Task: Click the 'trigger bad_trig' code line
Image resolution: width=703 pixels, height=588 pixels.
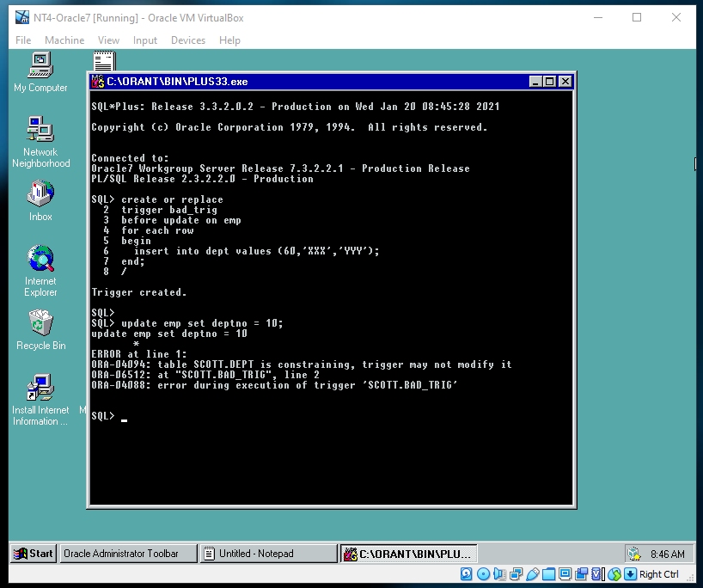Action: (x=169, y=210)
